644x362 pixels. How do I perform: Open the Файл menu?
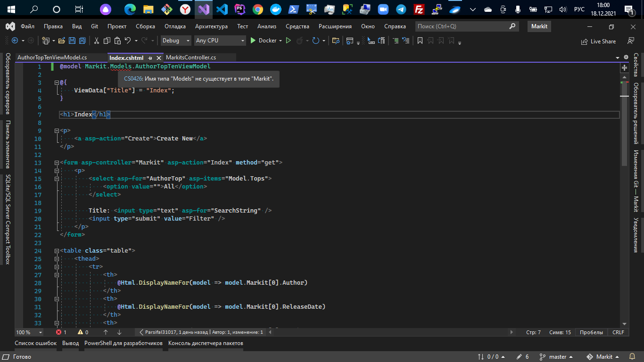[x=28, y=26]
